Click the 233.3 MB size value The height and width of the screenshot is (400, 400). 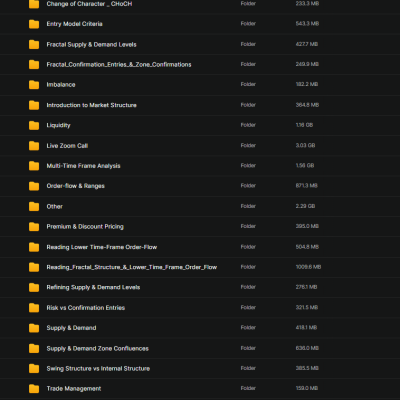click(307, 4)
